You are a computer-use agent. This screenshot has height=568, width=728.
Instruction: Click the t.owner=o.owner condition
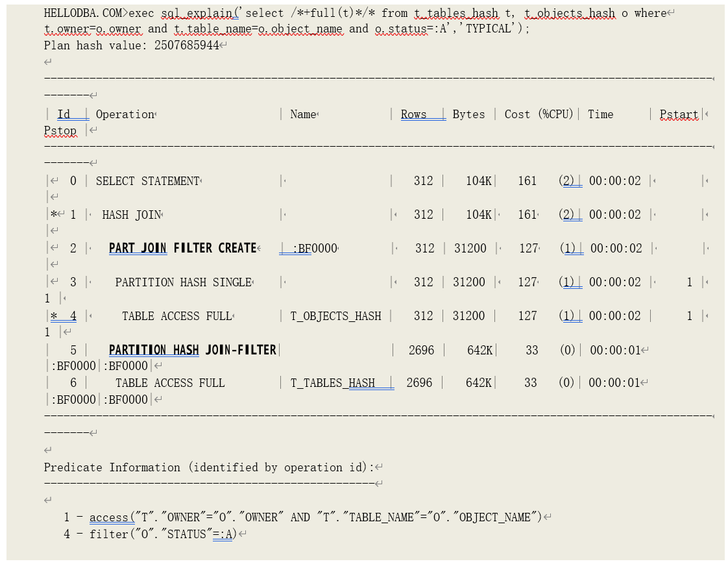click(92, 29)
